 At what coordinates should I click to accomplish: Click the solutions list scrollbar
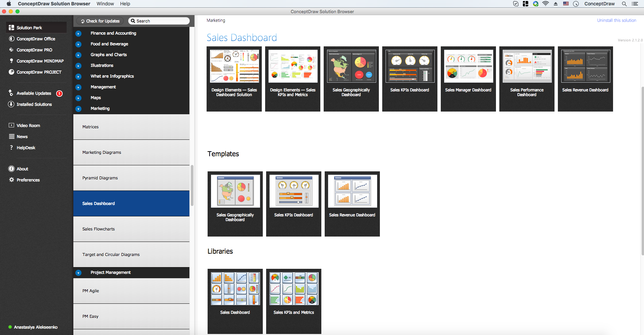192,185
